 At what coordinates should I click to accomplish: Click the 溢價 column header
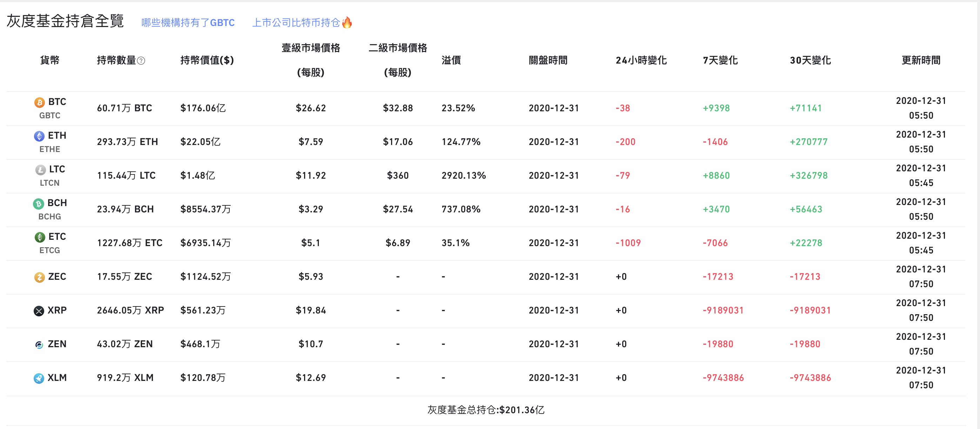pos(451,60)
